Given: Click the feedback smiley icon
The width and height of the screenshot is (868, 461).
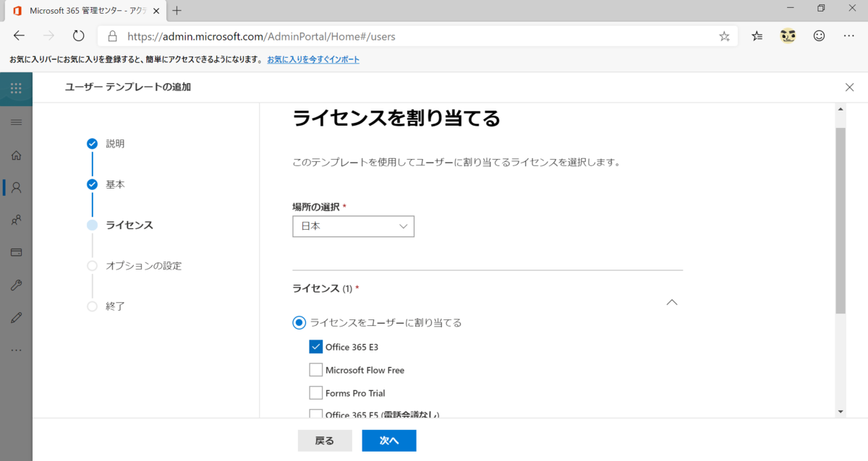Looking at the screenshot, I should pos(819,35).
